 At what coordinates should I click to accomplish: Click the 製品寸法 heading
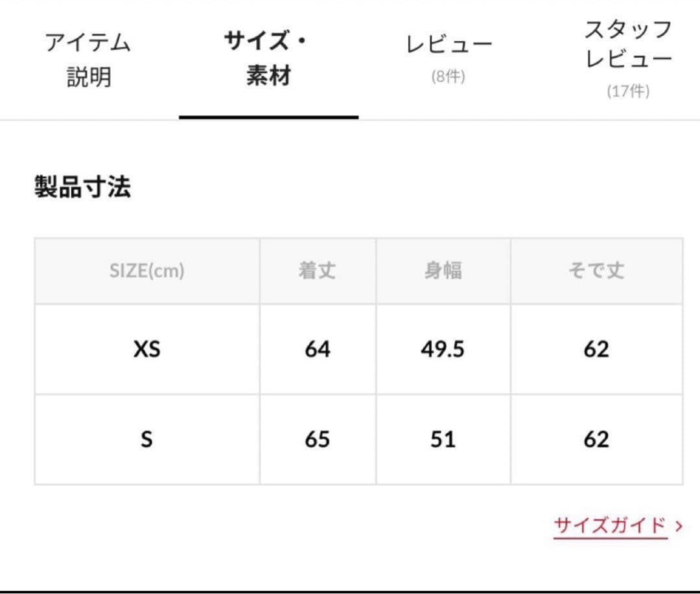click(83, 187)
